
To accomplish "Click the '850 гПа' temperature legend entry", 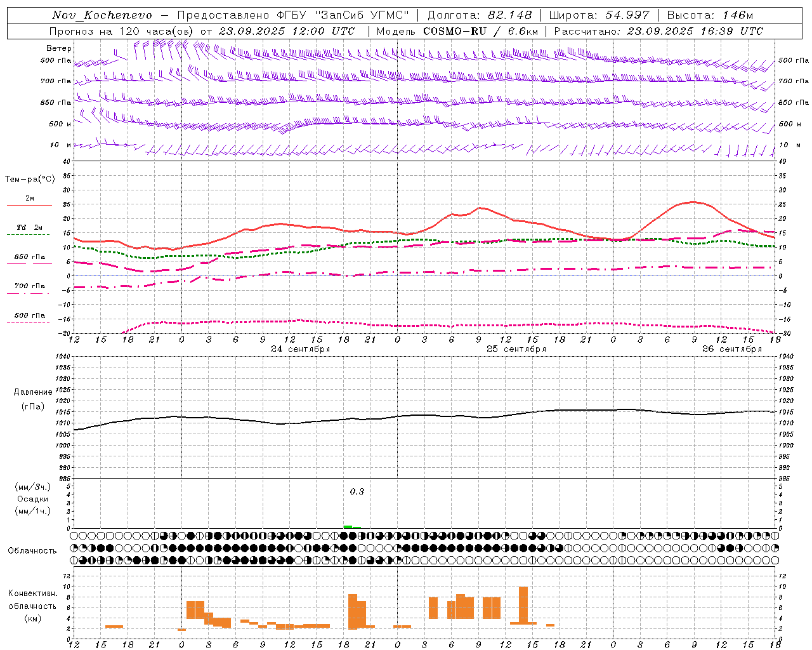I will tap(30, 257).
